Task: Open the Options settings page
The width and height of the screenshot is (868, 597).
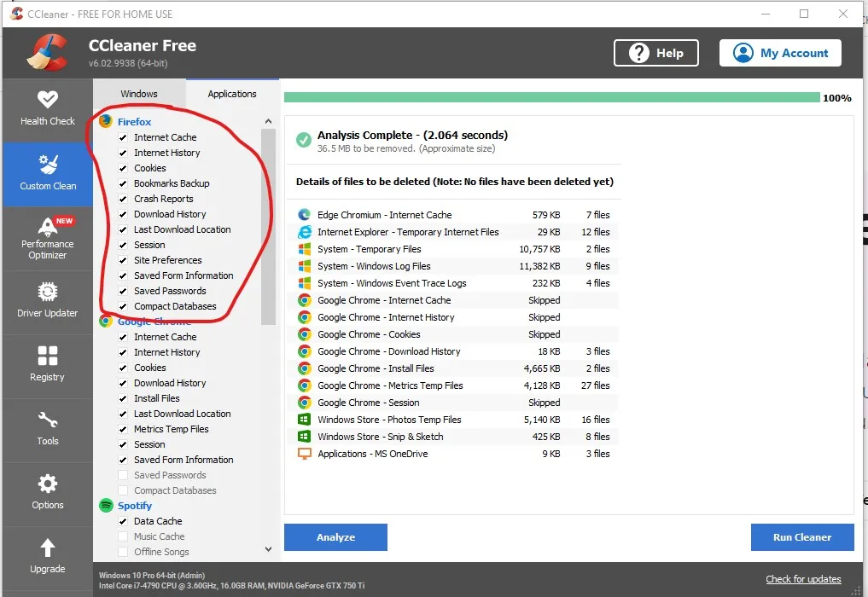Action: pyautogui.click(x=48, y=493)
